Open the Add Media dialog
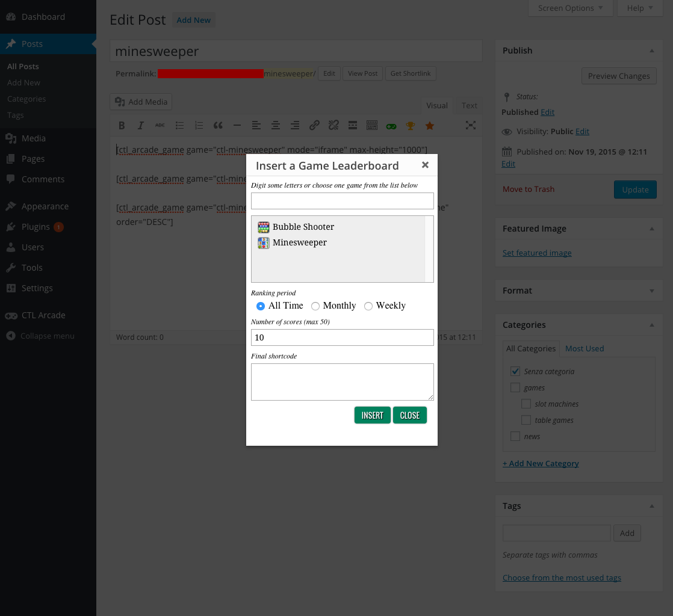The width and height of the screenshot is (673, 616). (x=140, y=102)
